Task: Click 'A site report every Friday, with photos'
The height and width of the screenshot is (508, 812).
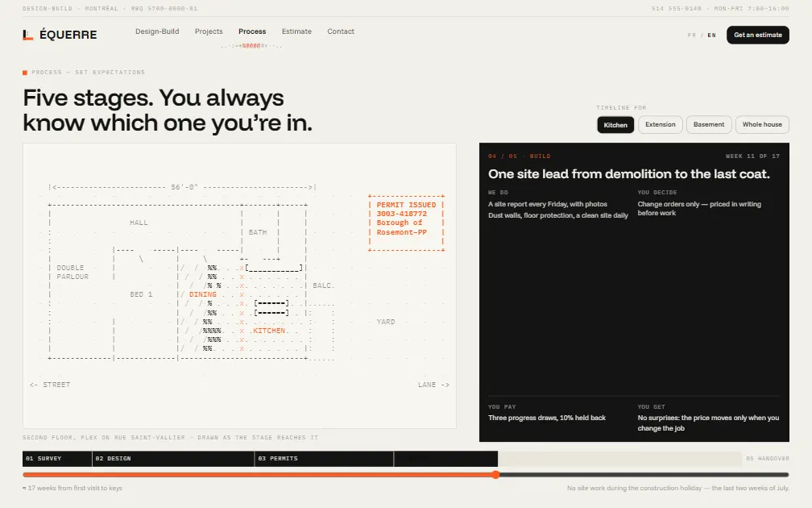Action: (548, 204)
